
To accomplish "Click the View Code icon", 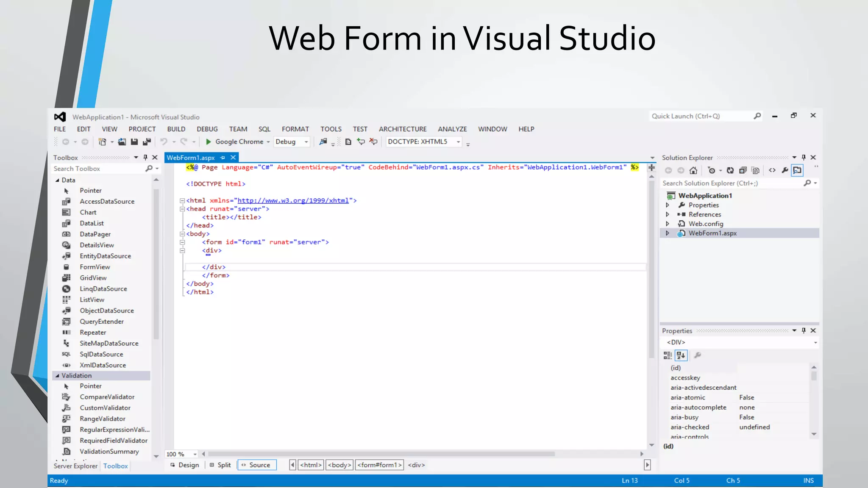I will 772,170.
